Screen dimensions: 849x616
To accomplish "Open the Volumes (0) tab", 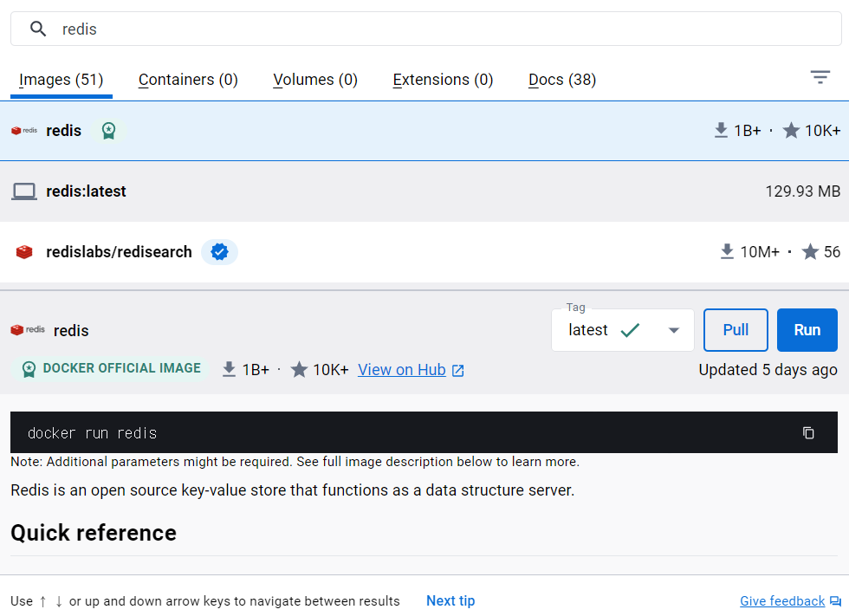I will point(315,80).
